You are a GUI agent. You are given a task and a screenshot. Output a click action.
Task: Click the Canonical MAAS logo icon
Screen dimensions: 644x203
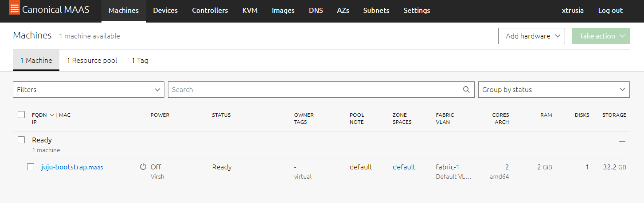pos(14,9)
